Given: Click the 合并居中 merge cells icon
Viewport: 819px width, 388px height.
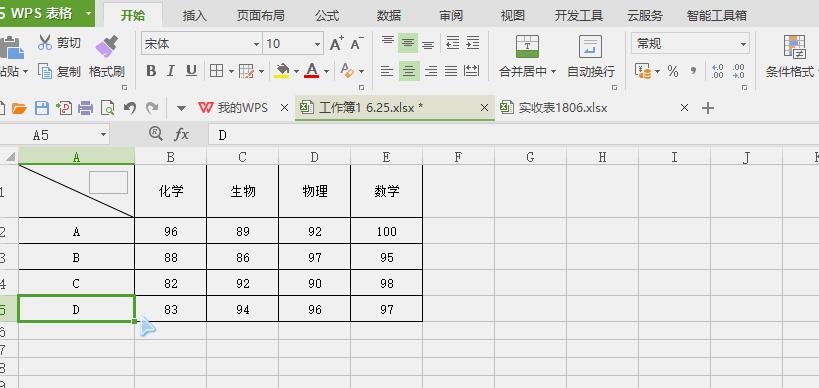Looking at the screenshot, I should (527, 47).
